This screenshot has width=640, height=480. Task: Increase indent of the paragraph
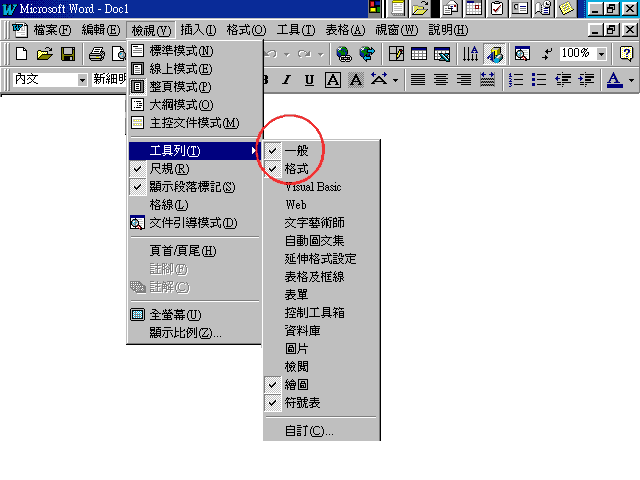click(x=586, y=80)
